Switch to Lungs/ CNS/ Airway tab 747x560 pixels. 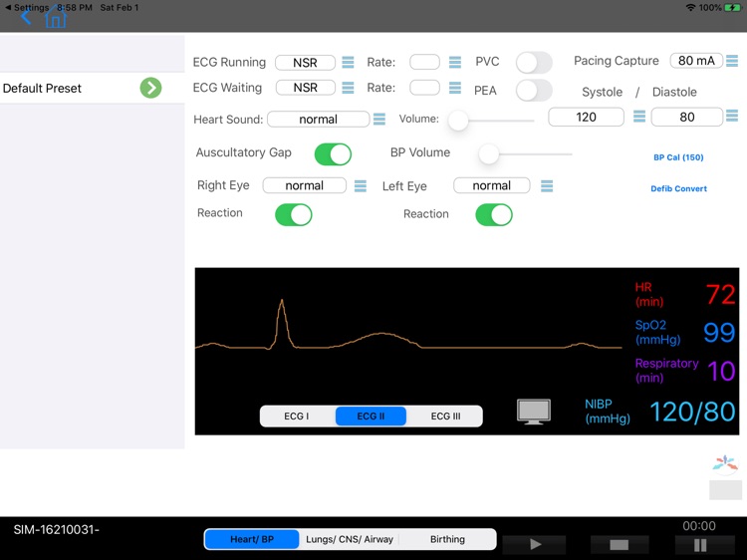(350, 539)
